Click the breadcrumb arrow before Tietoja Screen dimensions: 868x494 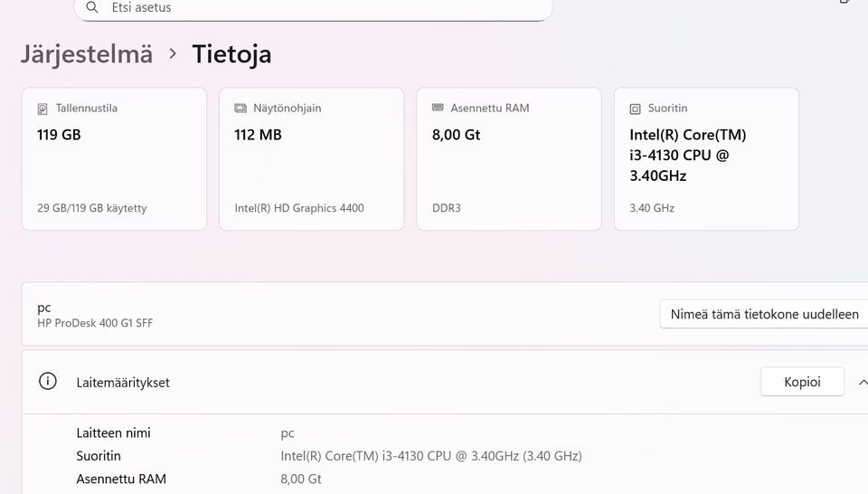click(x=173, y=54)
